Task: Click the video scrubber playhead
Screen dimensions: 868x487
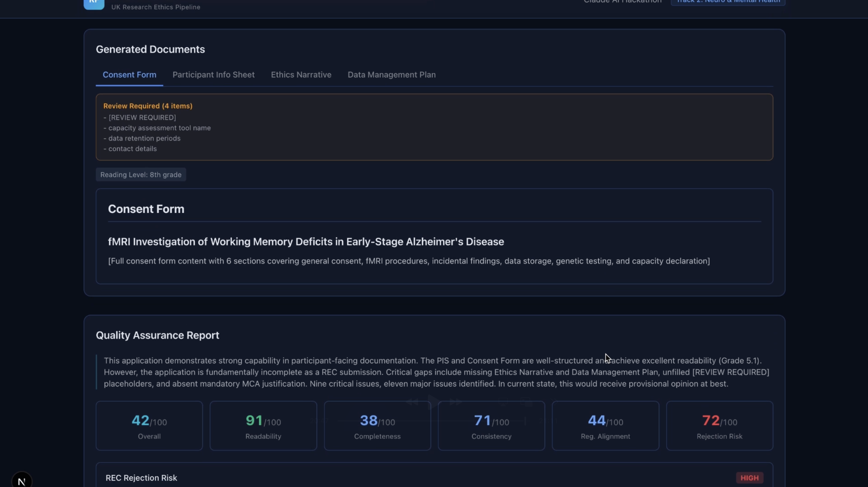Action: (525, 421)
